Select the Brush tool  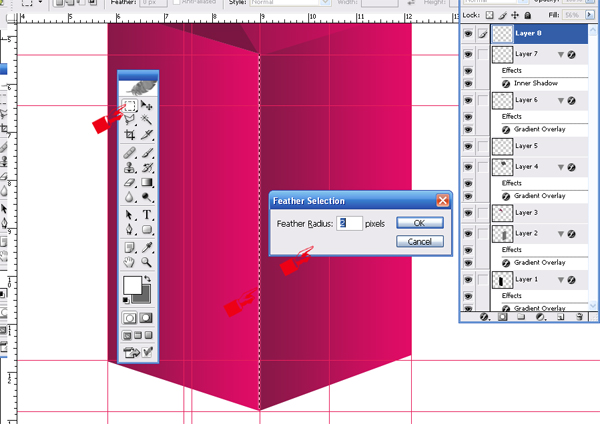coord(147,153)
